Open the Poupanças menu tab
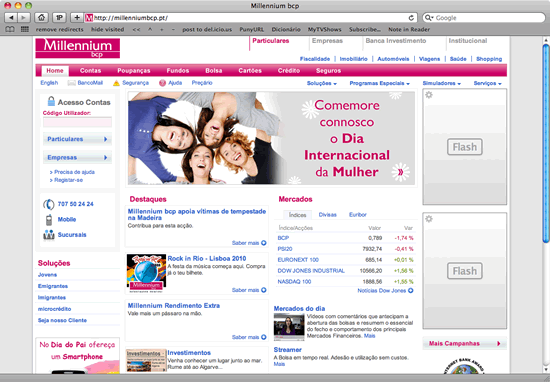 click(134, 71)
